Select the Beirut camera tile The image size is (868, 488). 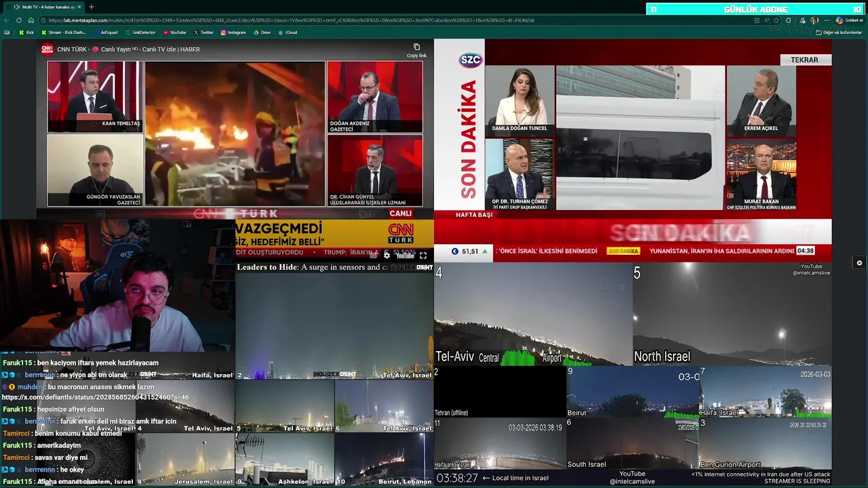coord(633,392)
